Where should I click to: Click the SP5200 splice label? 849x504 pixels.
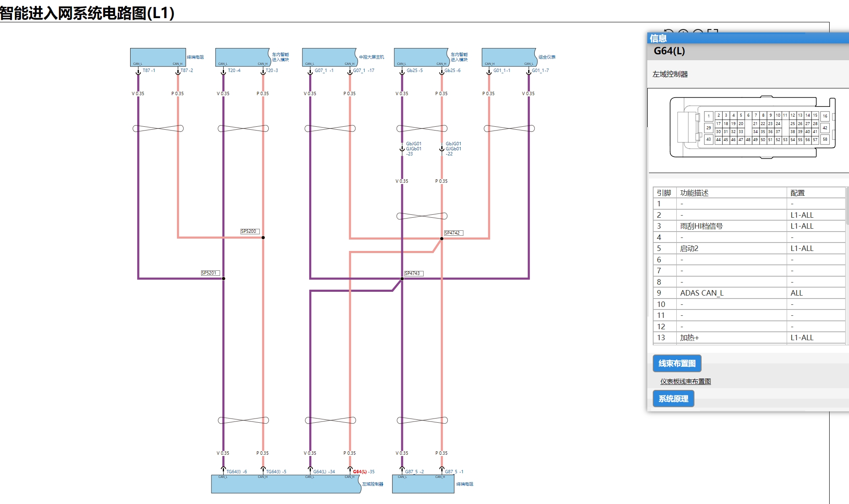pos(250,231)
